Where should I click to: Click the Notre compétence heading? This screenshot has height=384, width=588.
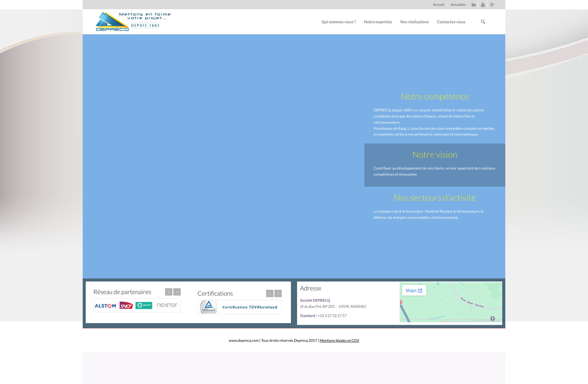pos(435,96)
